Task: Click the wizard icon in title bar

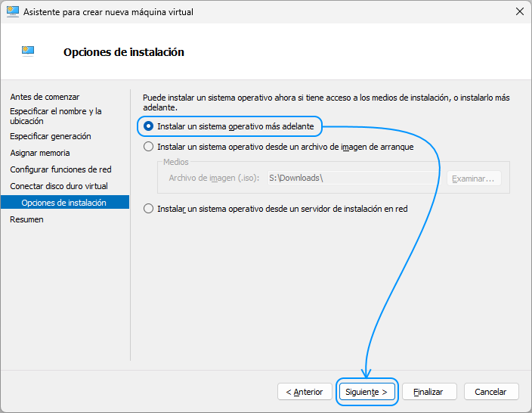Action: [13, 11]
